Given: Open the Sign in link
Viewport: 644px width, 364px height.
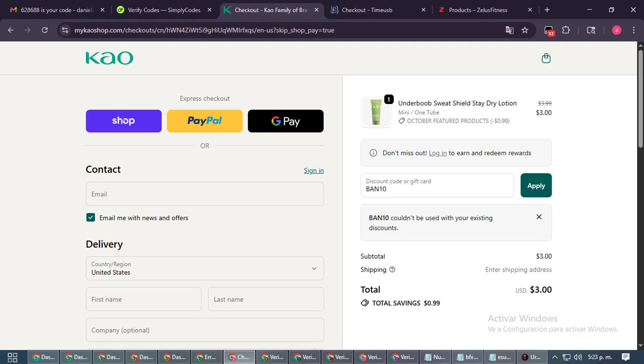Looking at the screenshot, I should point(314,171).
